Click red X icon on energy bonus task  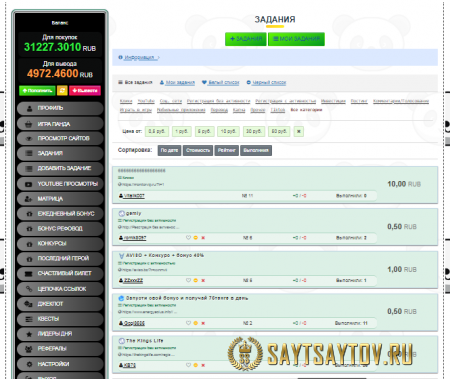point(203,323)
